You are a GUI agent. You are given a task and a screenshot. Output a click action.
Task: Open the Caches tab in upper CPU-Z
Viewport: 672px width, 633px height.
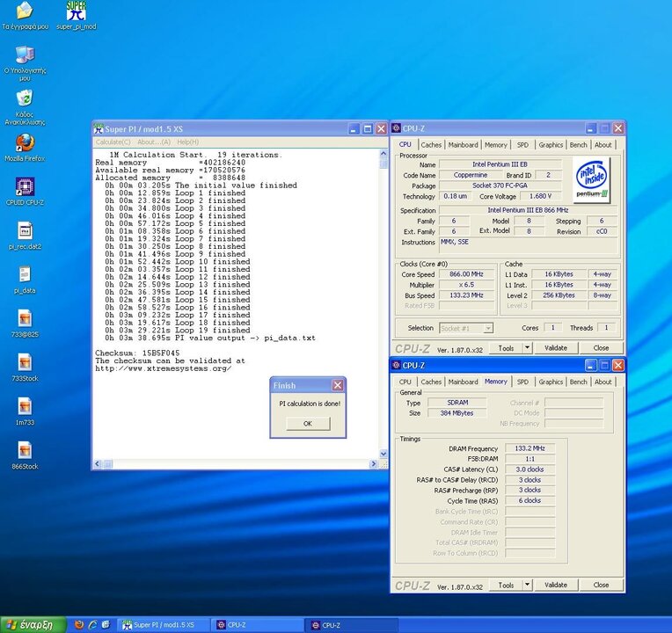coord(431,145)
